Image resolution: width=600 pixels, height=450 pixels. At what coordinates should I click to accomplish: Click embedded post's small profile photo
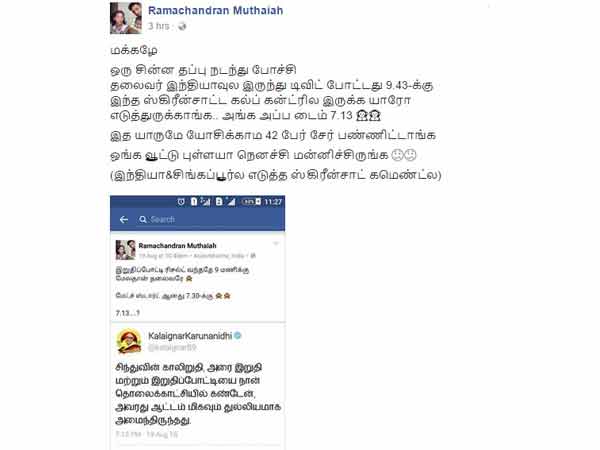pos(126,249)
